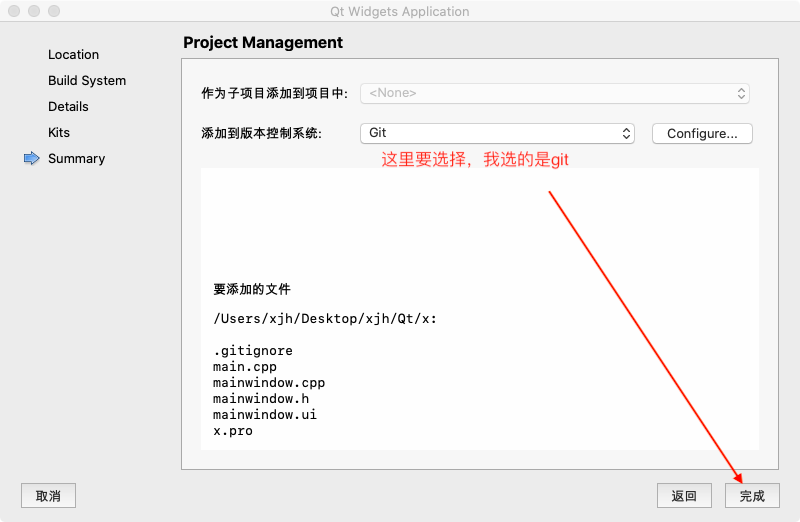Click the zoom window button in title bar
Image resolution: width=800 pixels, height=522 pixels.
[x=53, y=11]
